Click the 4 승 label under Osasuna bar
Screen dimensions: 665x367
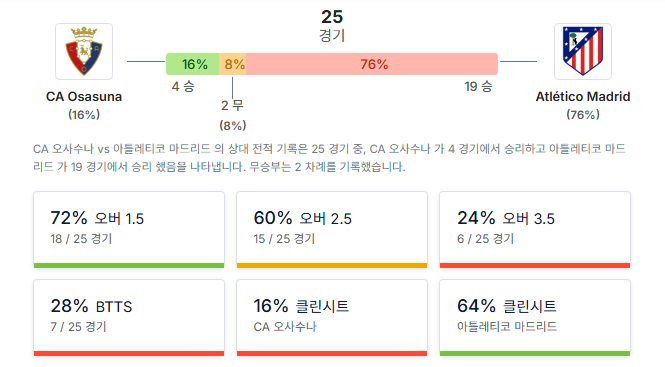(x=183, y=87)
